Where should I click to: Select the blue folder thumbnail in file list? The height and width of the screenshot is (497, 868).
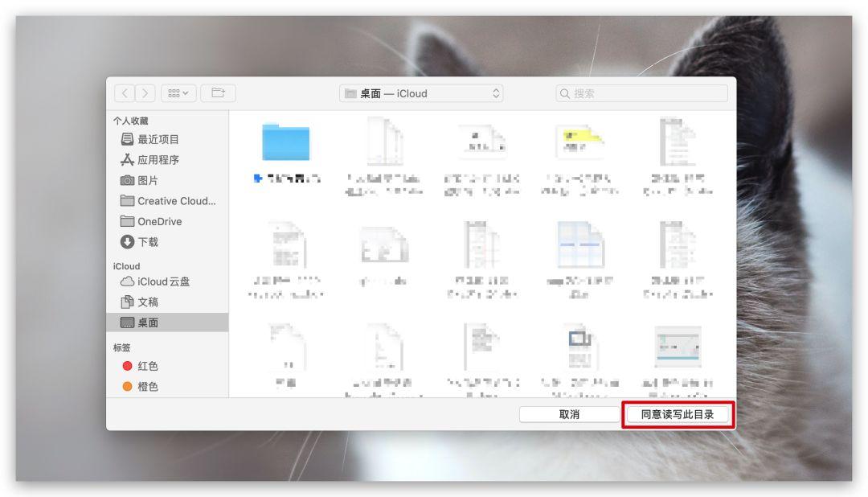(289, 142)
